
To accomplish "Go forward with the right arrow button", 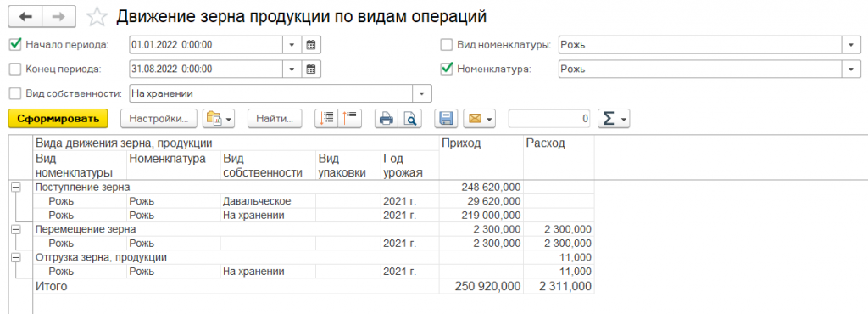I will (58, 17).
